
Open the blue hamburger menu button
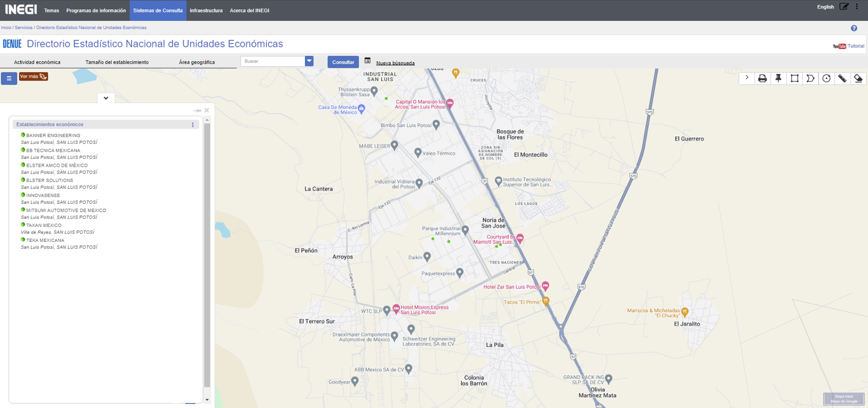tap(9, 78)
